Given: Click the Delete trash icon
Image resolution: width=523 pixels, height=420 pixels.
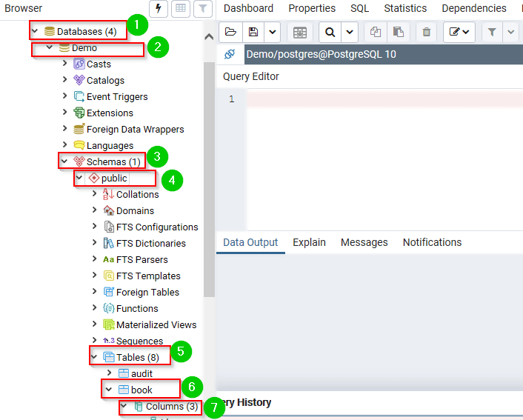Looking at the screenshot, I should 426,32.
